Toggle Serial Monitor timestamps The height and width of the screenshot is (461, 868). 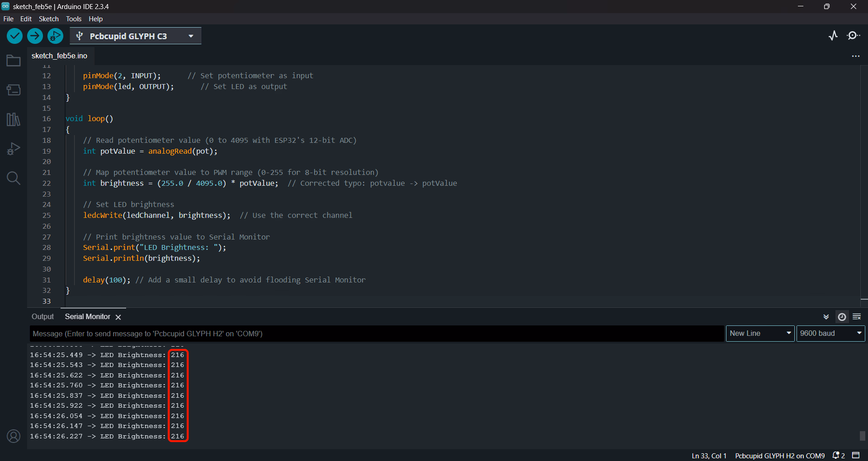841,317
